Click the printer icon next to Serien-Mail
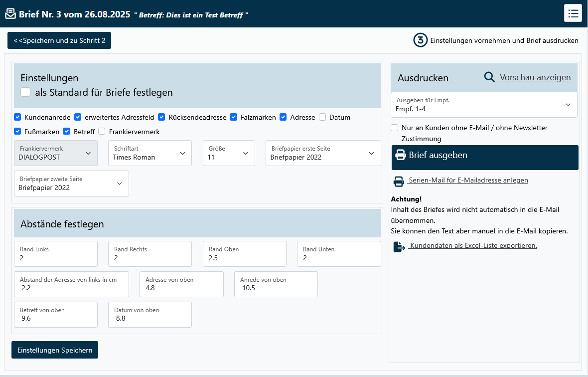588x377 pixels. coord(399,181)
